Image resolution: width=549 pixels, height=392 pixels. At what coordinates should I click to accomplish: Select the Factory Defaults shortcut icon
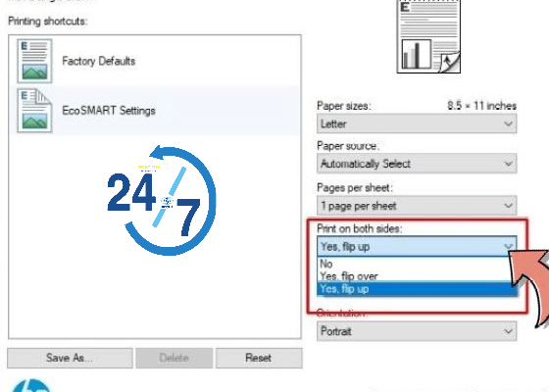[34, 61]
